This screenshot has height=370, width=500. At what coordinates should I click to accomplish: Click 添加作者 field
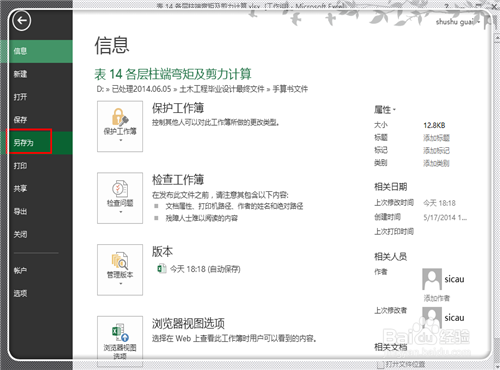point(436,298)
